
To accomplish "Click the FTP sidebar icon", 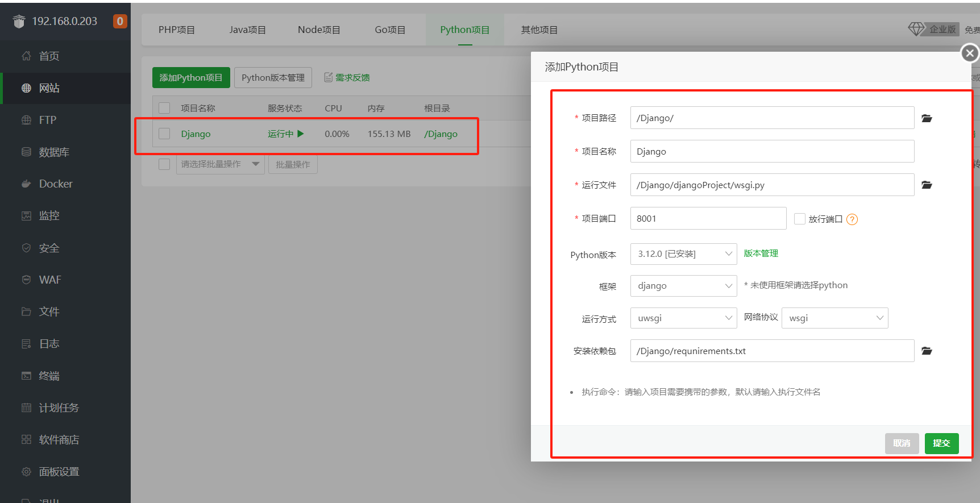I will pyautogui.click(x=26, y=120).
